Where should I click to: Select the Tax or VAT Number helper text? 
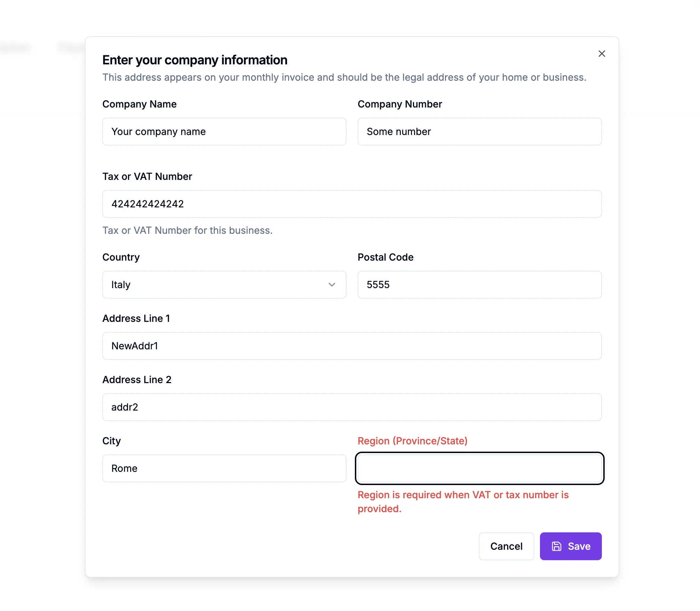pos(187,230)
